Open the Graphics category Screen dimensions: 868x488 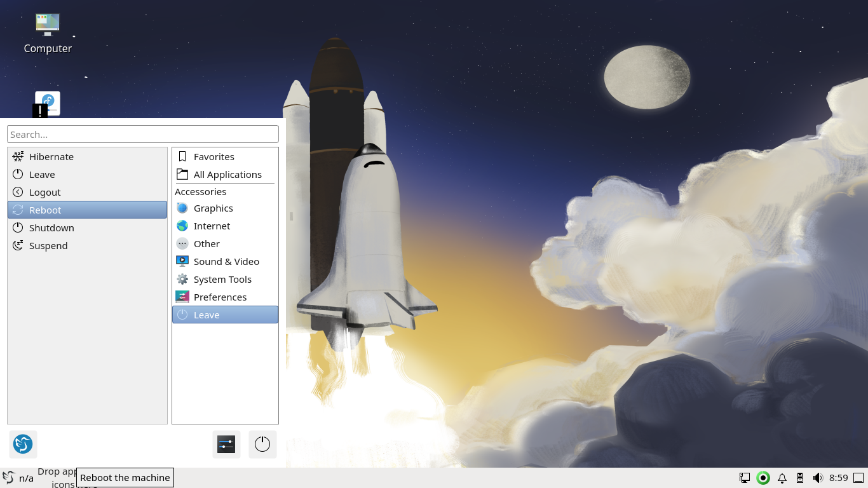point(225,208)
